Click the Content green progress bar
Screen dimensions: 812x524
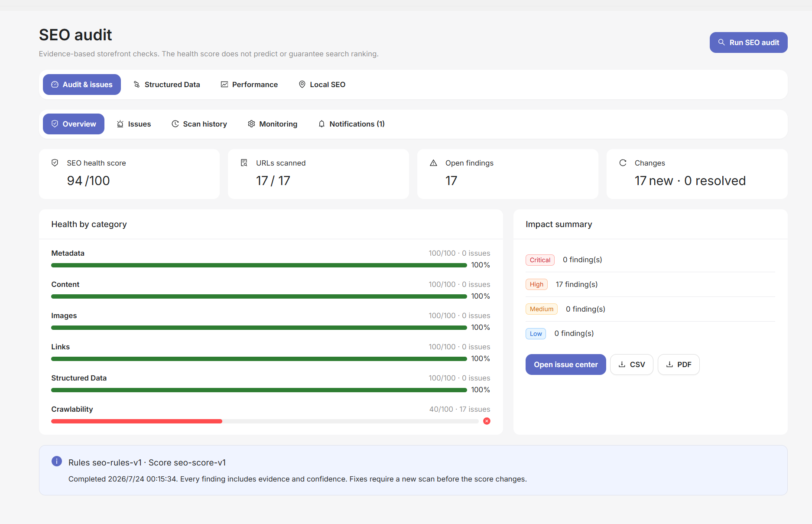259,296
